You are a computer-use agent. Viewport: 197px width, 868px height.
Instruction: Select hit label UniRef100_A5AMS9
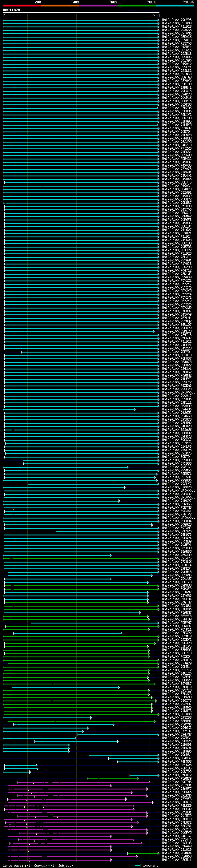click(176, 778)
